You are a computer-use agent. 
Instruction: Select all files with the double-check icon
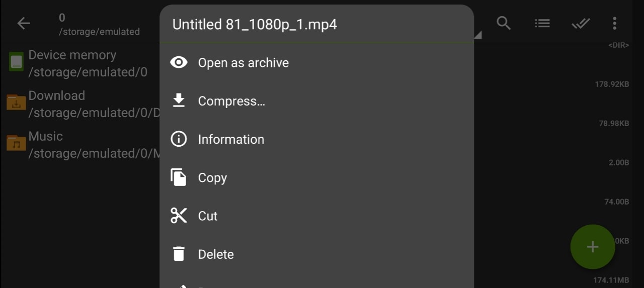[x=581, y=23]
